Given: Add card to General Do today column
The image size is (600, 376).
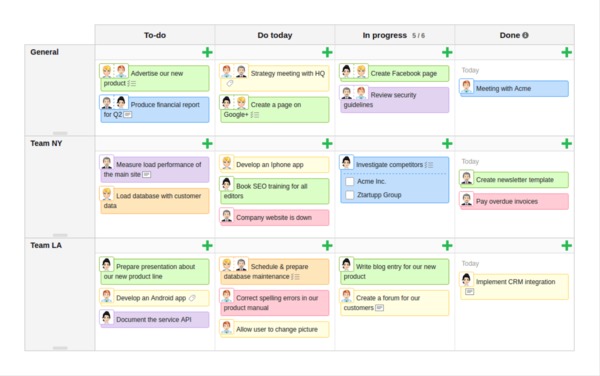Looking at the screenshot, I should coord(327,52).
